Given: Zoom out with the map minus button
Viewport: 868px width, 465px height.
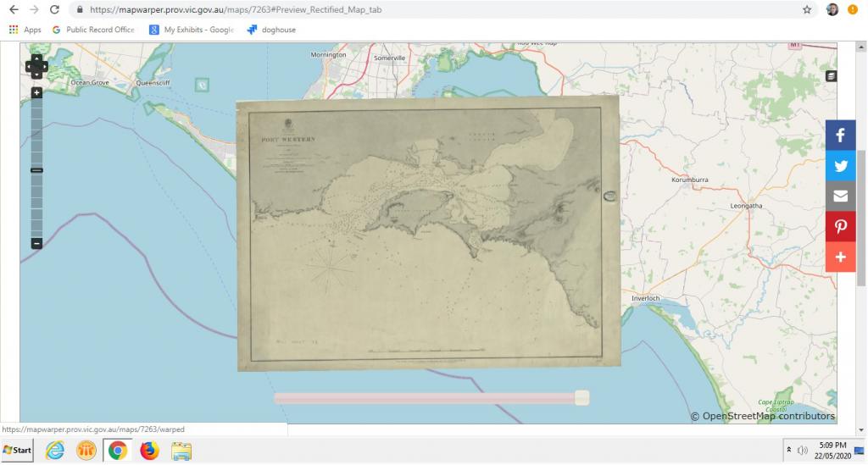Looking at the screenshot, I should click(x=36, y=243).
